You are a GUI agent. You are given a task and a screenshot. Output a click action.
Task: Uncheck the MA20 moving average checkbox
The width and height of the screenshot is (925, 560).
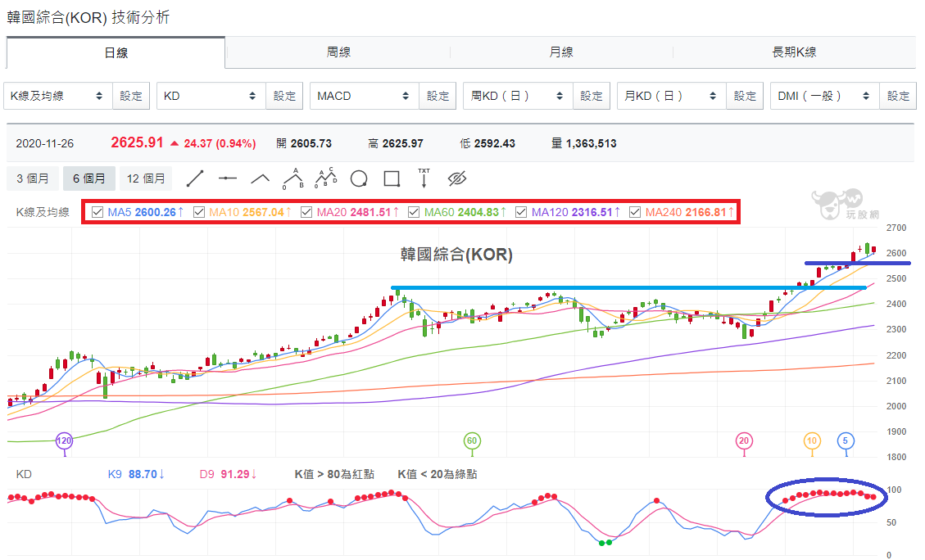(306, 212)
